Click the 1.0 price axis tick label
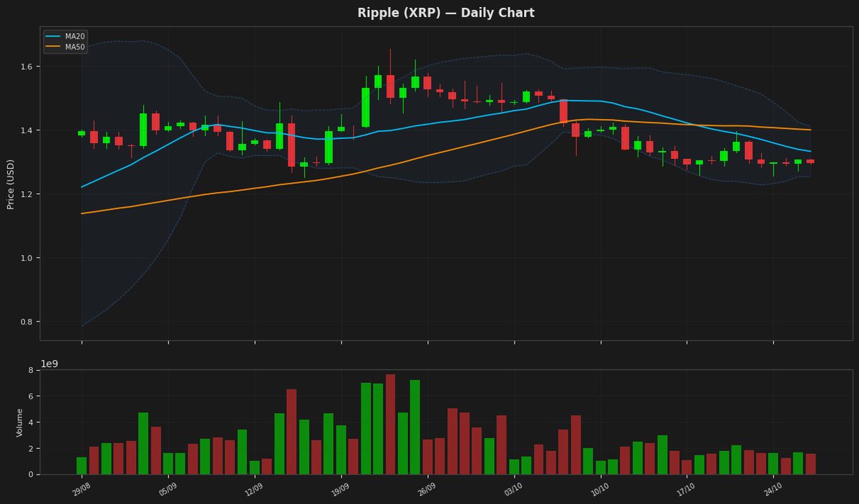 [x=26, y=258]
